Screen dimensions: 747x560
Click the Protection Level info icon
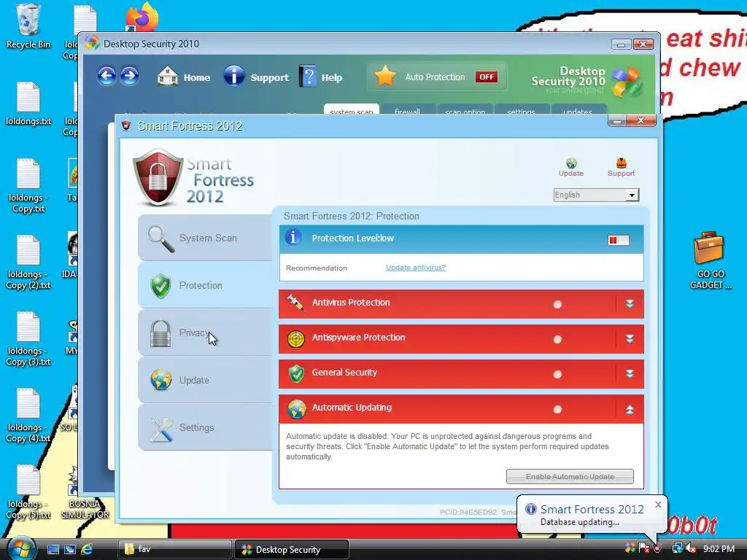pos(293,237)
